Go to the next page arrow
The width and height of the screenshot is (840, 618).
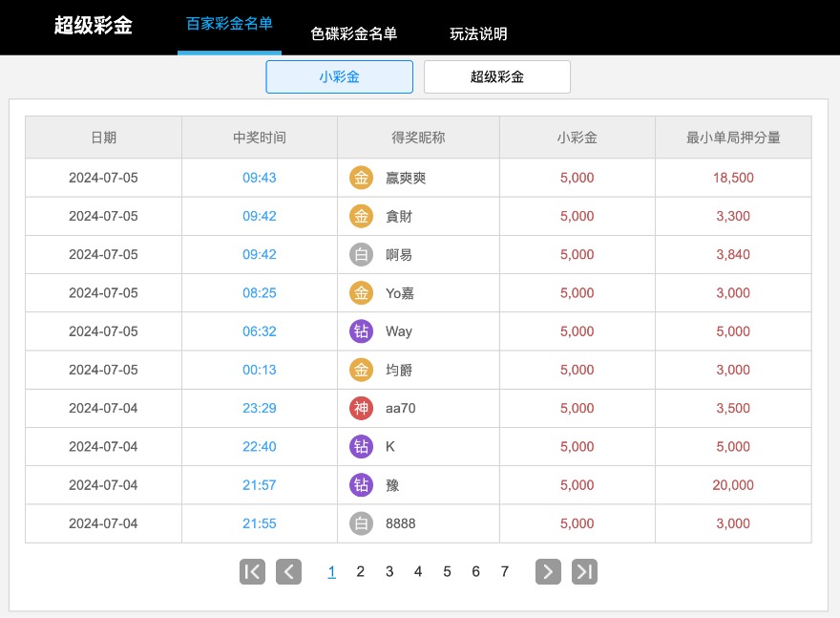tap(548, 572)
